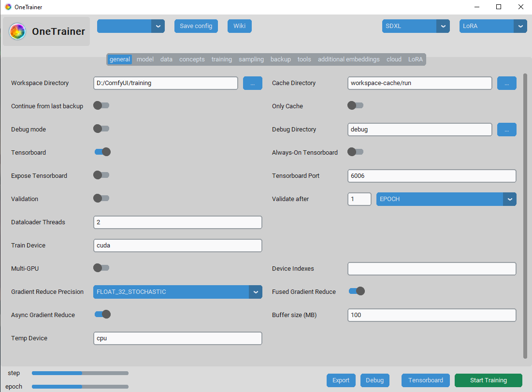Click the empty Device Indexes field
The image size is (532, 392).
point(432,269)
